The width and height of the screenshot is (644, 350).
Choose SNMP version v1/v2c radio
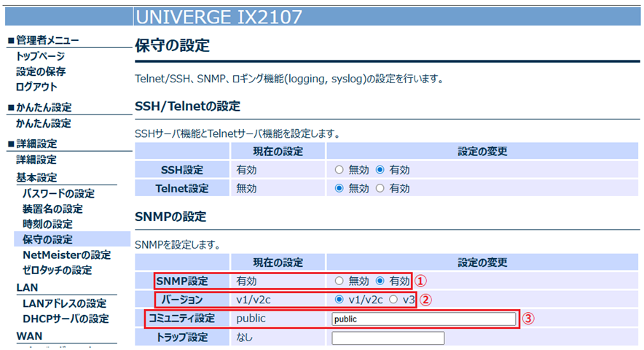[339, 300]
